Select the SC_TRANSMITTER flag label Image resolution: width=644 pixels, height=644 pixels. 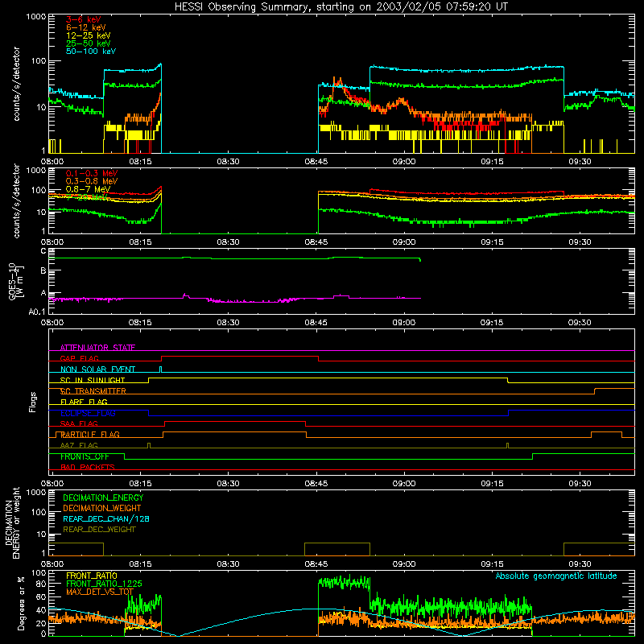pos(93,390)
